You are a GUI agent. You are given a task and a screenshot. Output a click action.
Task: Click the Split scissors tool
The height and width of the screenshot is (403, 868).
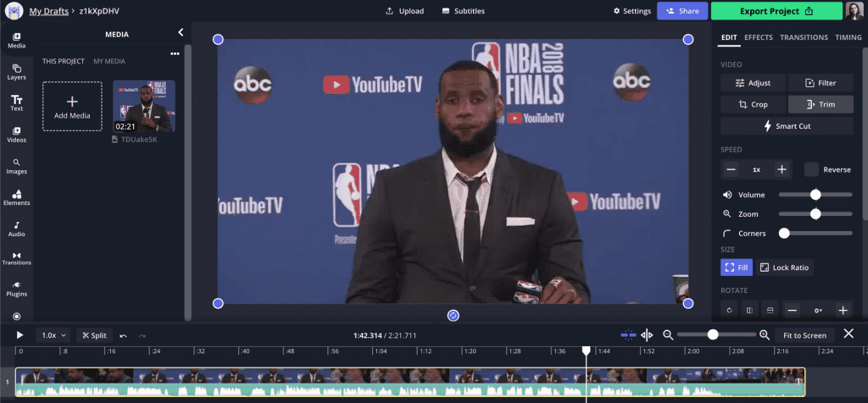click(94, 335)
